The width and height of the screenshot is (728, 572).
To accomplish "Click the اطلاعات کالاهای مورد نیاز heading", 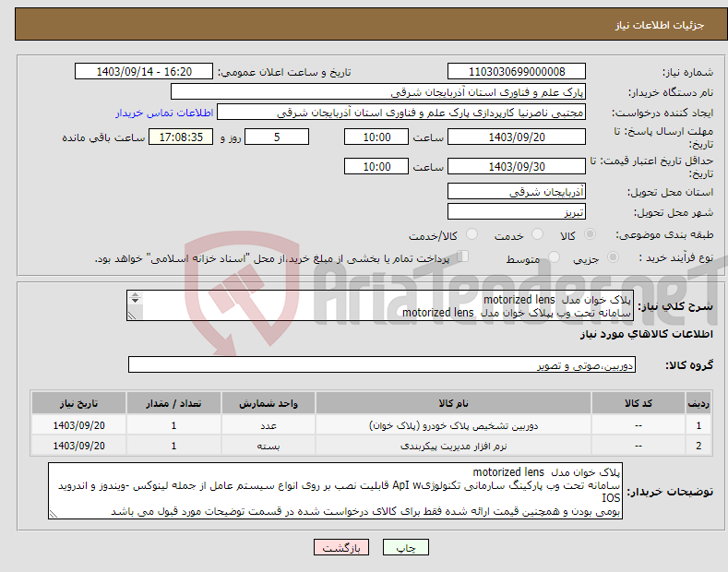I will point(646,334).
